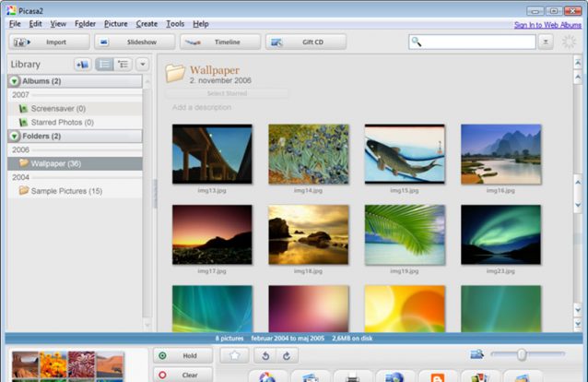
Task: Click the Gift CD button
Action: [306, 42]
